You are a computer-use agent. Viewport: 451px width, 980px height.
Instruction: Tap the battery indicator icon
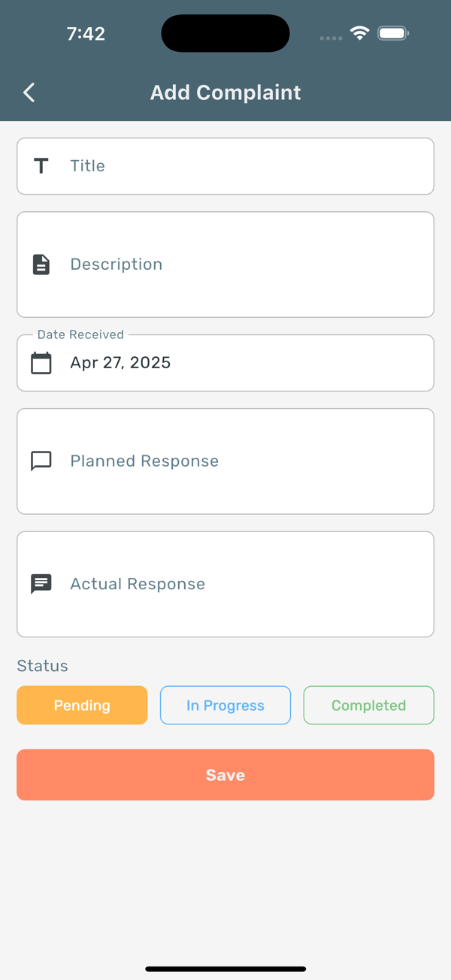(393, 33)
